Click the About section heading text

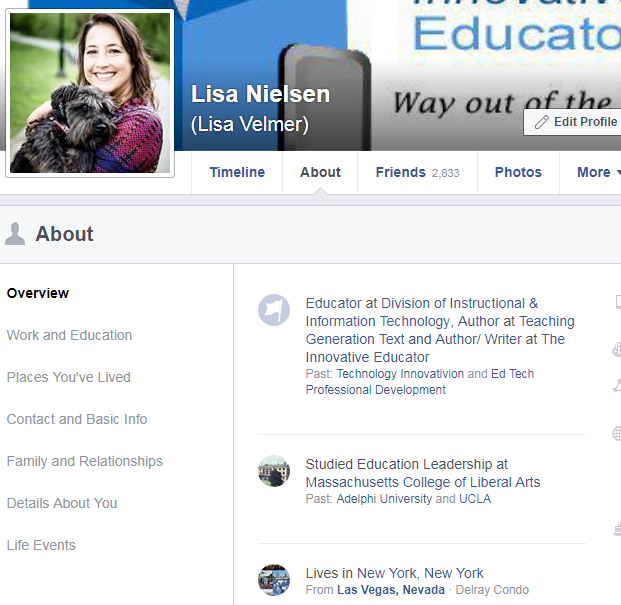(x=65, y=234)
